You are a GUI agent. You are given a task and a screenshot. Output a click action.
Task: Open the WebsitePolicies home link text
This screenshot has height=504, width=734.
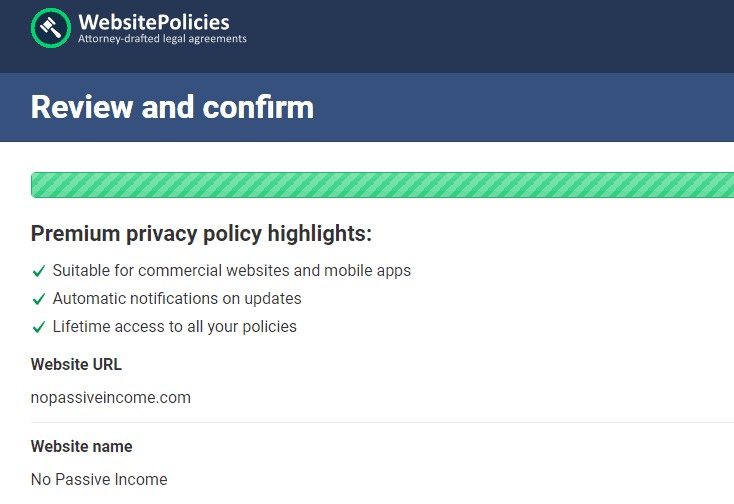click(153, 22)
